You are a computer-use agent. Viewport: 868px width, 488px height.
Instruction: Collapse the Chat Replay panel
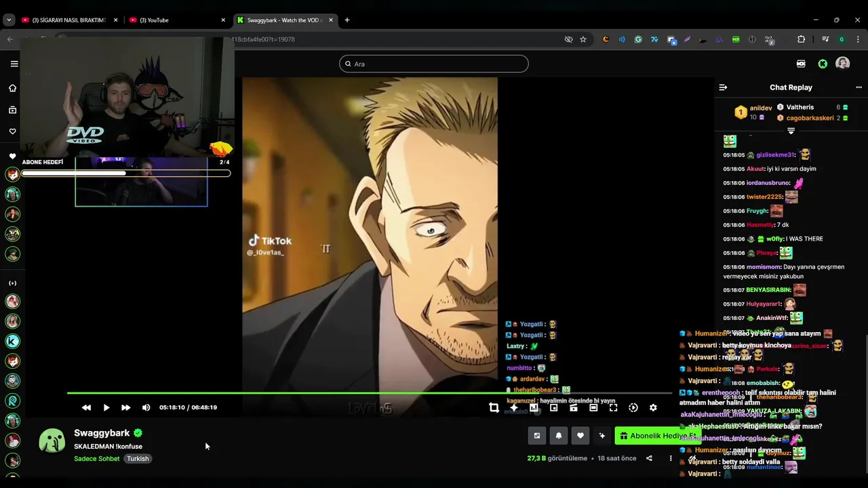coord(723,87)
